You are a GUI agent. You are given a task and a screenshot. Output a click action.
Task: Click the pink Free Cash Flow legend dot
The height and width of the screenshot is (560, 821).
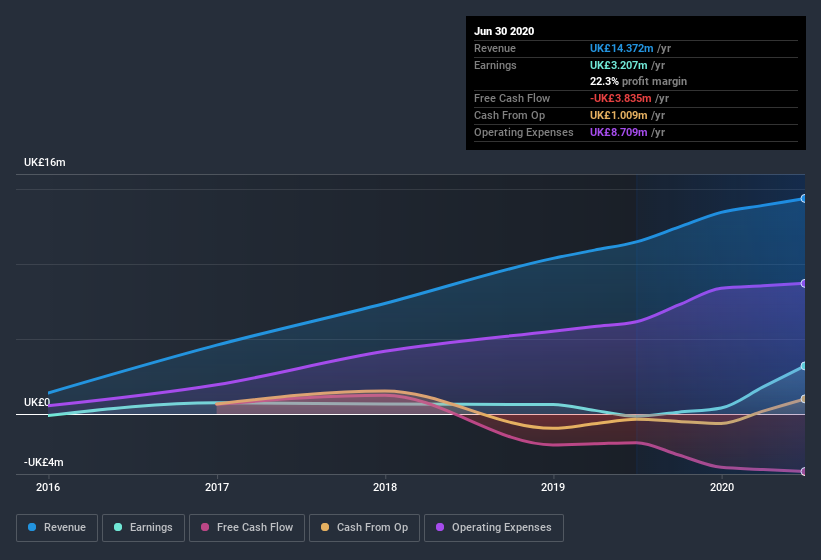coord(205,527)
